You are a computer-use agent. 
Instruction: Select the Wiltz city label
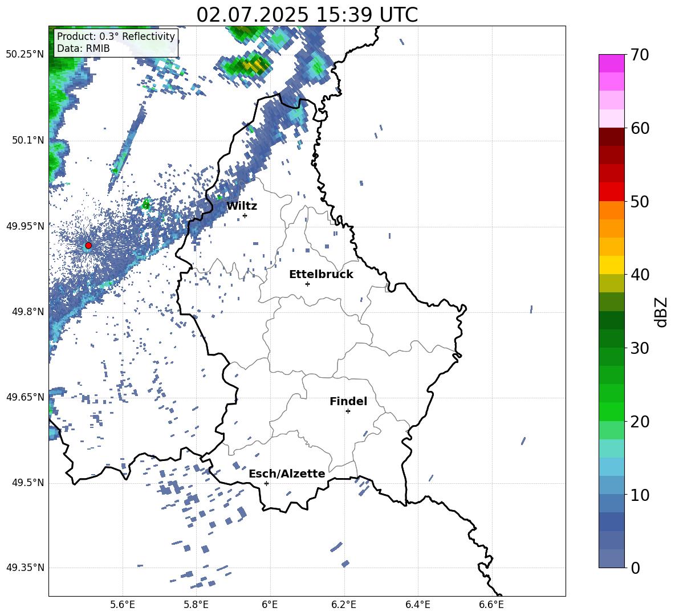tap(242, 206)
